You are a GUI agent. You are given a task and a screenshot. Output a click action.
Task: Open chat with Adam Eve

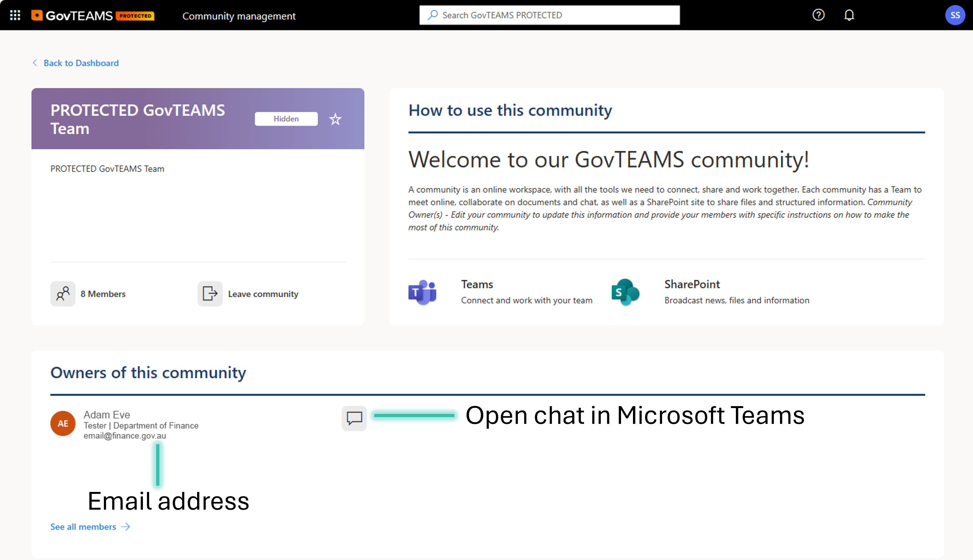coord(354,418)
